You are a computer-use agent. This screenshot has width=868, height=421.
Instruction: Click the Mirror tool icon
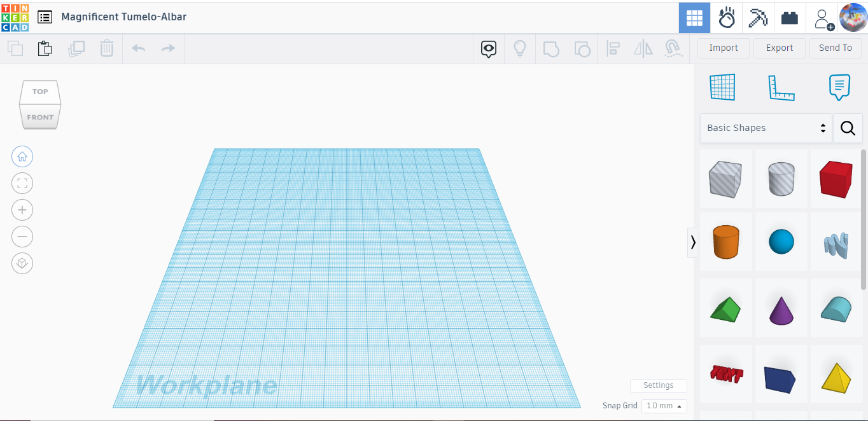click(x=643, y=48)
